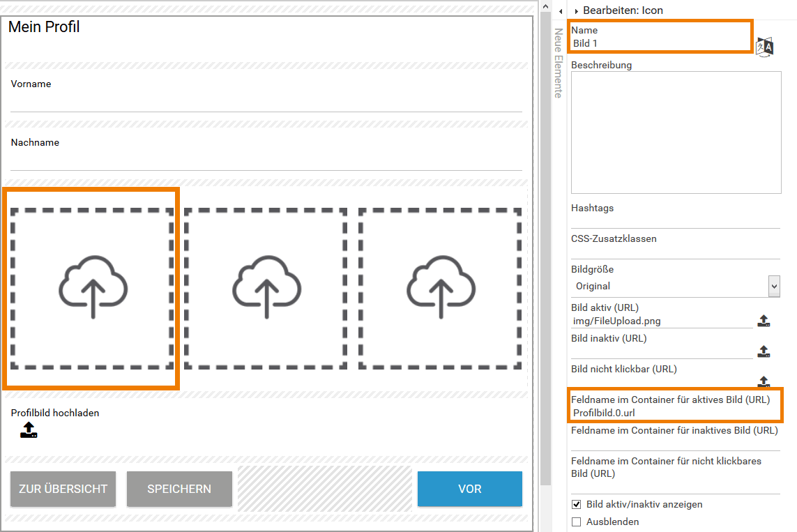Select the middle cloud upload image placeholder
797x532 pixels.
266,288
